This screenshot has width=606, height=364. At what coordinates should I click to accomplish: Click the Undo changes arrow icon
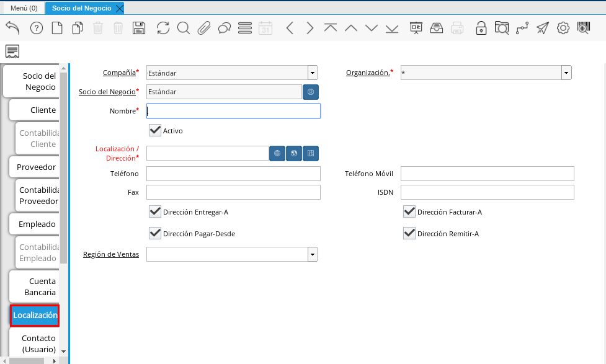[12, 28]
